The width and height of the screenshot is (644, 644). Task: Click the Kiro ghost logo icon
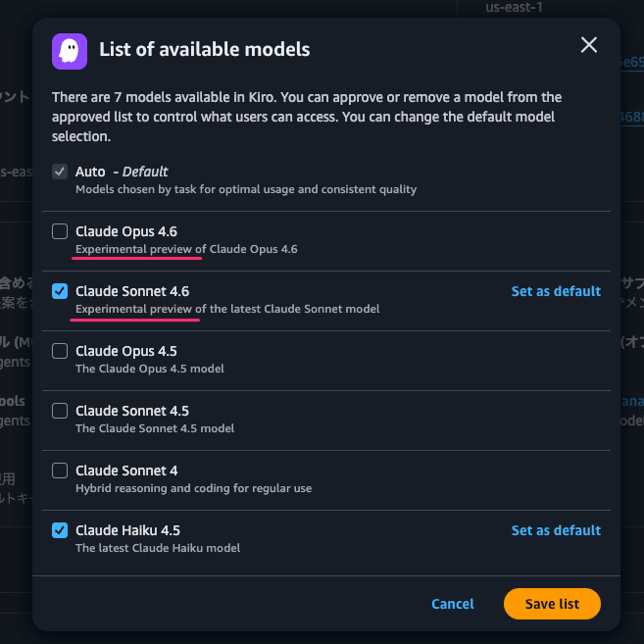(70, 48)
